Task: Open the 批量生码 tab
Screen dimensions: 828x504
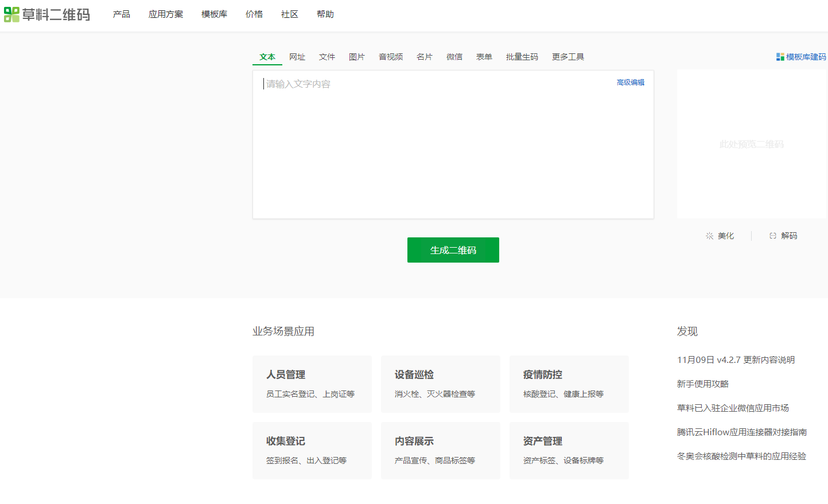Action: [x=522, y=57]
